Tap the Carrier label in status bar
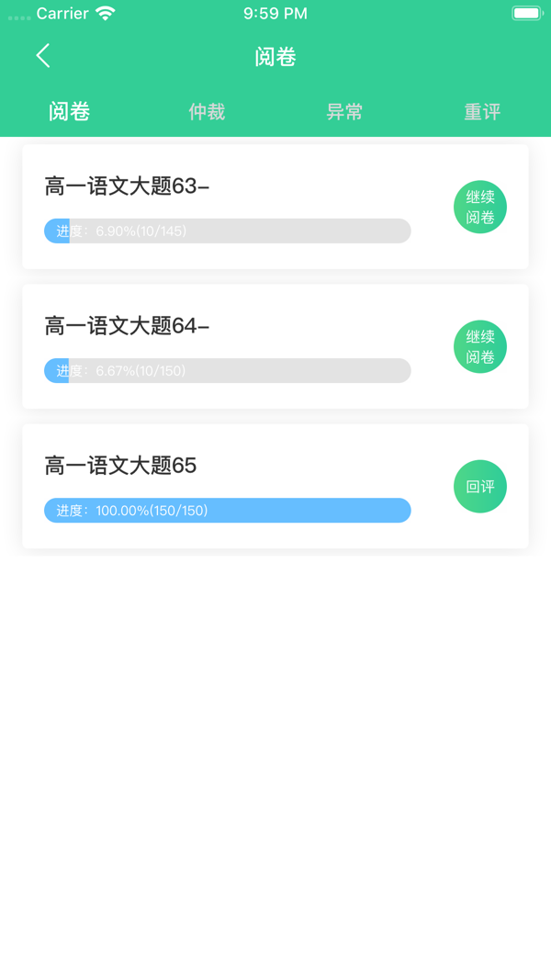Viewport: 551px width, 980px height. point(62,14)
